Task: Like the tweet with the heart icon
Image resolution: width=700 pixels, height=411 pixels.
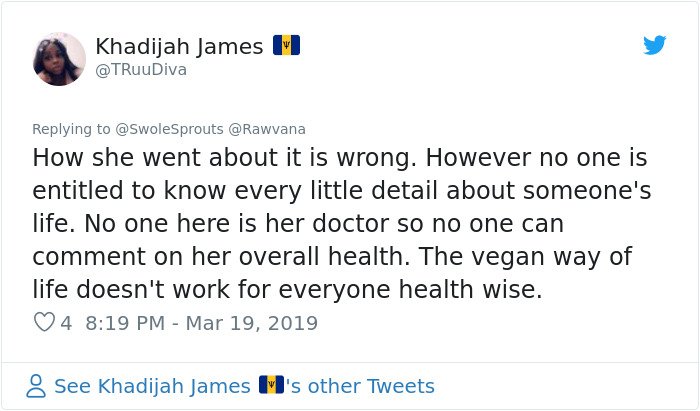Action: coord(44,322)
